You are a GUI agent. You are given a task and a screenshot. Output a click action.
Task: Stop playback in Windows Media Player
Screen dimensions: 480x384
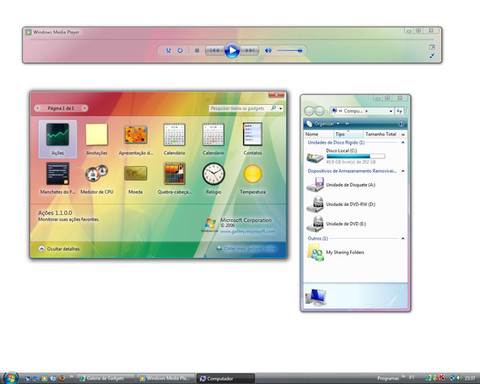pyautogui.click(x=197, y=51)
